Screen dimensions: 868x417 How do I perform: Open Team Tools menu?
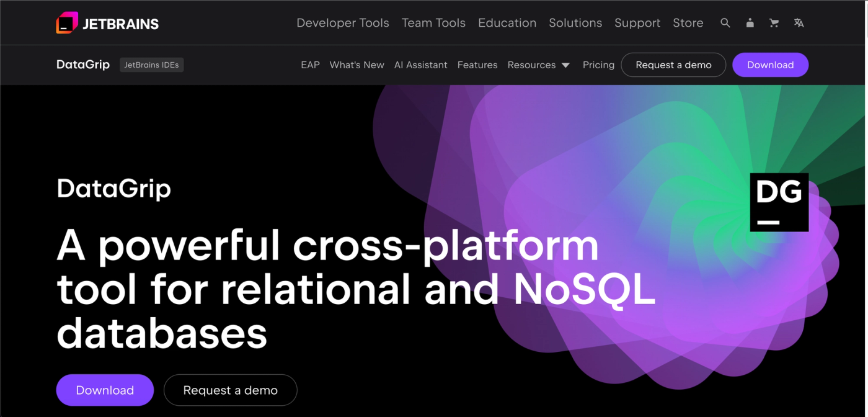[x=433, y=23]
